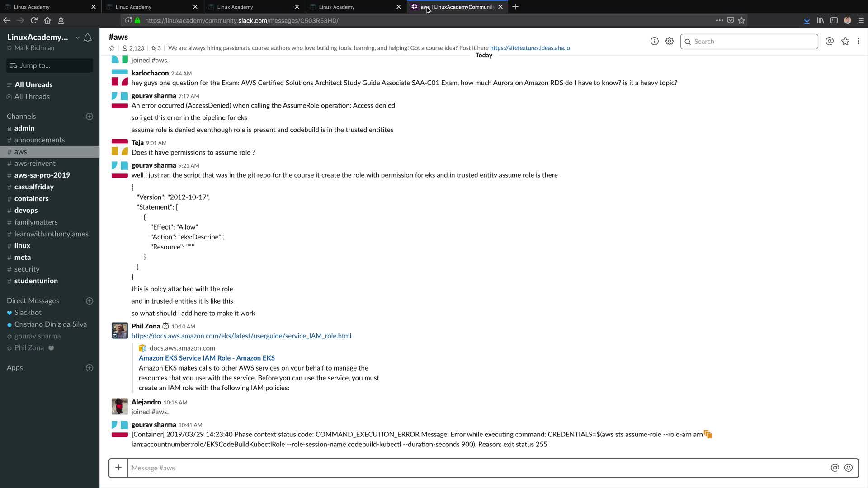Open channel settings gear
868x488 pixels.
click(x=670, y=41)
